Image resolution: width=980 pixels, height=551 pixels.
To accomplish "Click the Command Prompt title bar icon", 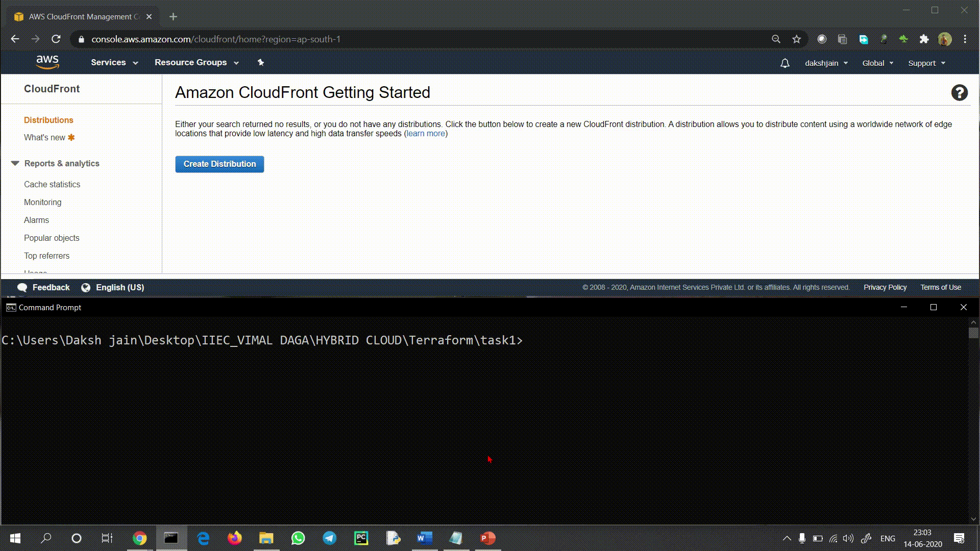I will 11,307.
